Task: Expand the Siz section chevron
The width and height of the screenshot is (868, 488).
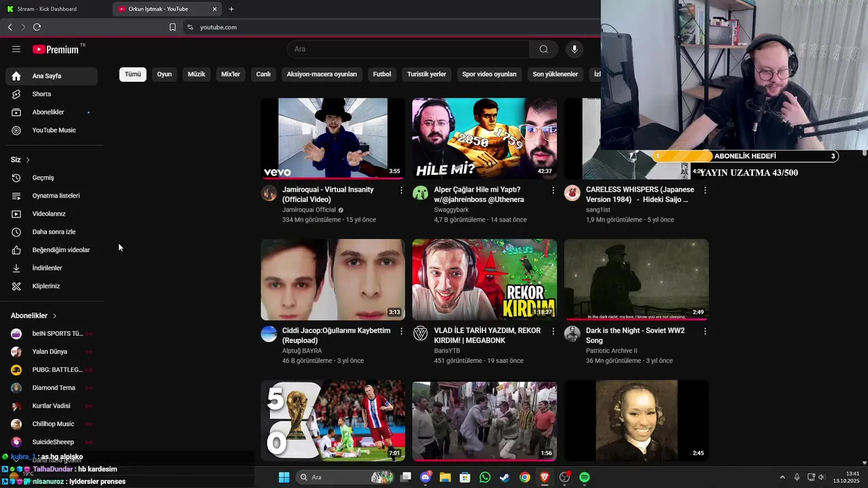Action: 28,160
